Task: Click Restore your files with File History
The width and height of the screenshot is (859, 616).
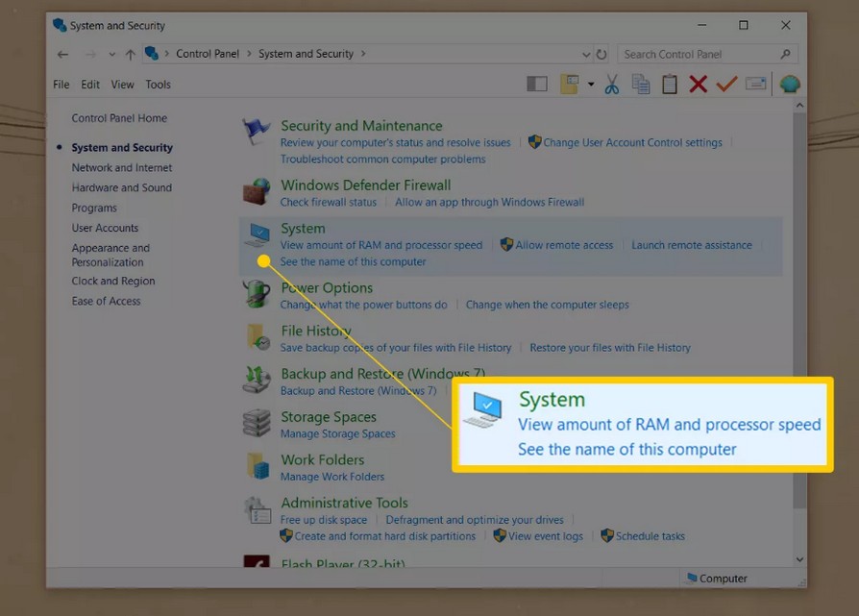Action: [x=610, y=348]
